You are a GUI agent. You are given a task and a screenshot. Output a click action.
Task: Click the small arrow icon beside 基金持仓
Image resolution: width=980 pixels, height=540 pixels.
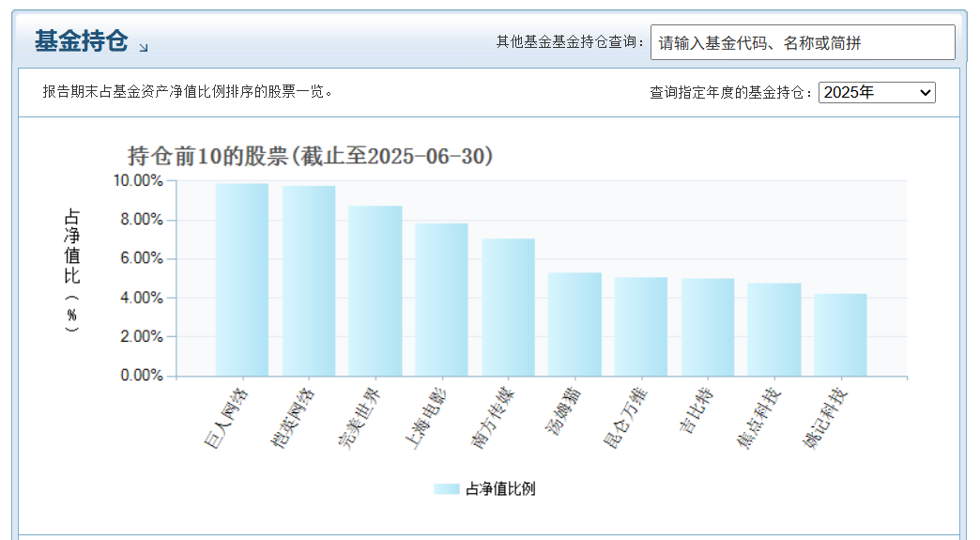[x=143, y=48]
